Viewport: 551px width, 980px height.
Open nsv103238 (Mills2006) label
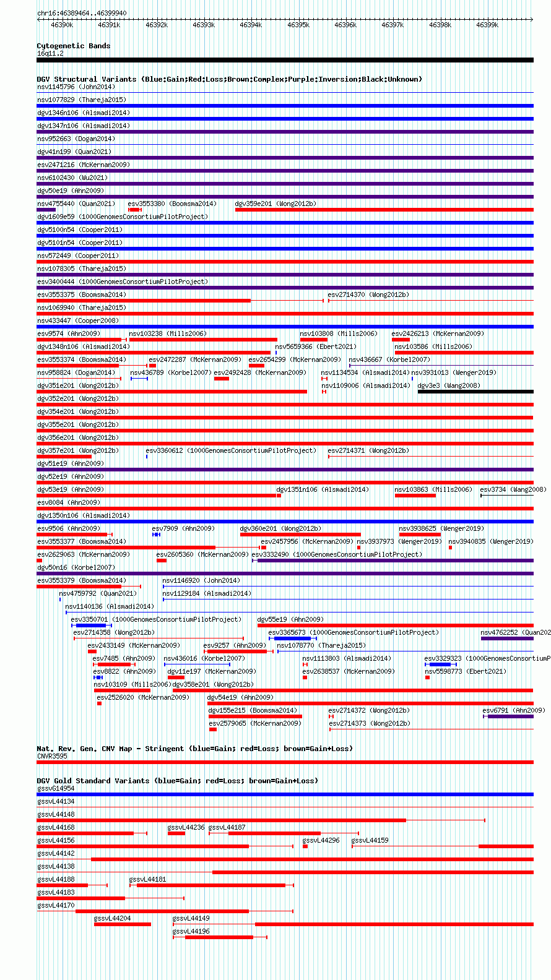coord(168,333)
